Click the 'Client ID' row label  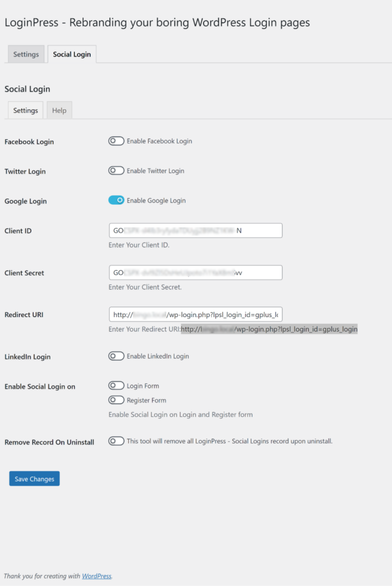click(18, 231)
